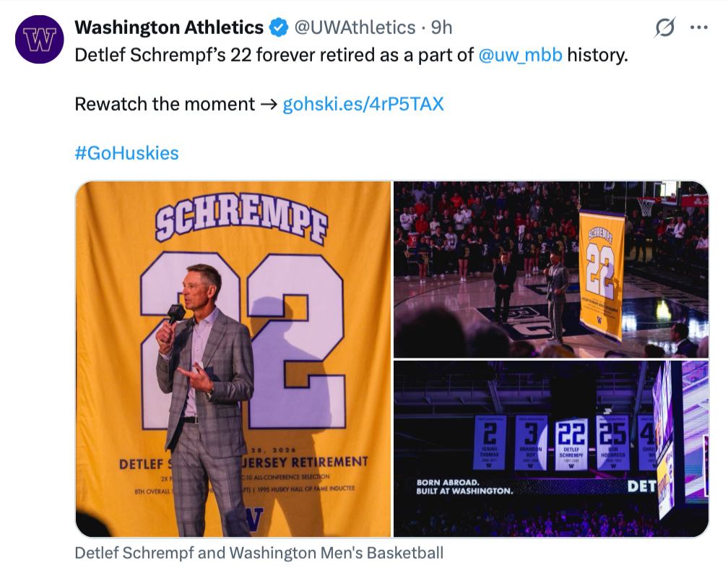Open the Washington Athletics profile avatar
The image size is (728, 568).
pos(40,39)
